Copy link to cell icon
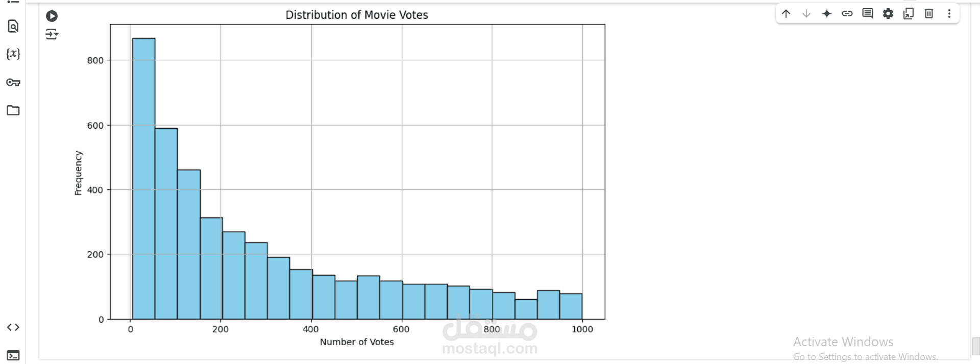This screenshot has width=980, height=364. [847, 14]
